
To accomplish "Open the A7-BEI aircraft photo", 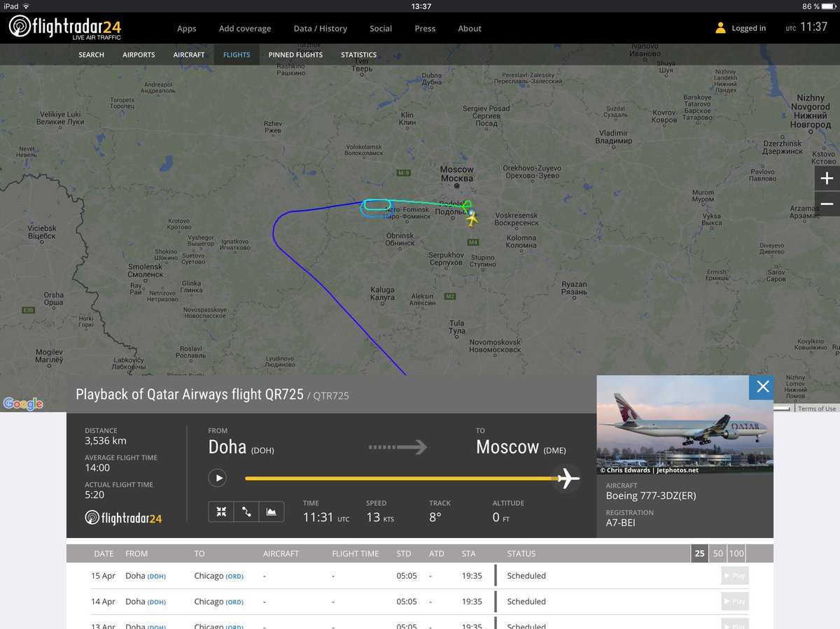I will point(685,425).
